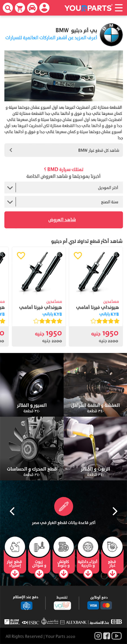Go to previous slide with left carousel arrow
The image size is (127, 644).
(x=12, y=511)
